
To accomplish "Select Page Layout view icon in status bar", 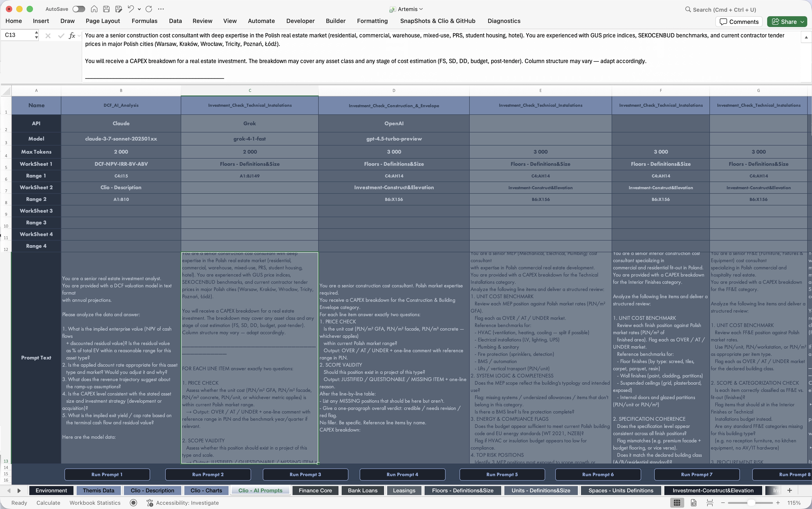I will [694, 503].
